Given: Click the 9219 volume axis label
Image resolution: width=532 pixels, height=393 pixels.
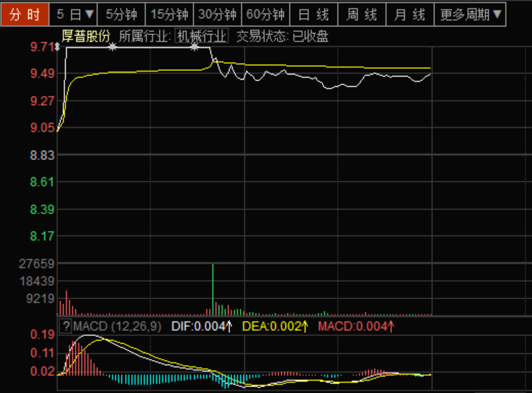Looking at the screenshot, I should click(x=40, y=298).
